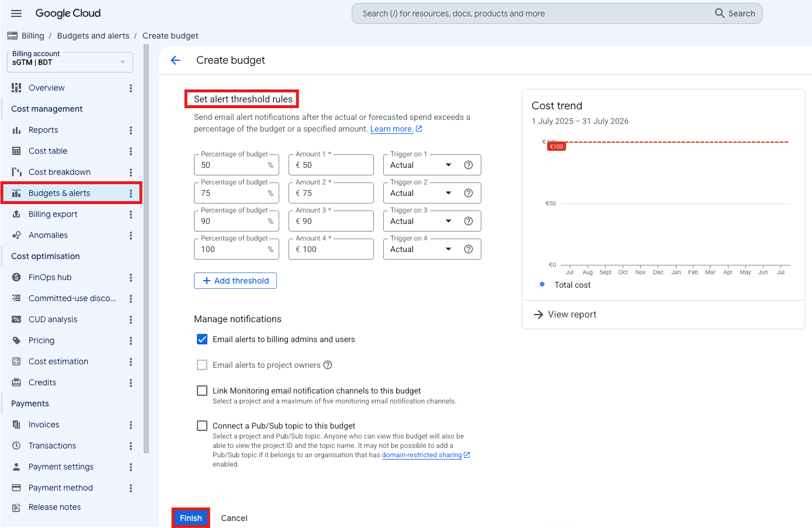Open the Billing account selector dropdown
Screen dimensions: 812x528
tap(70, 62)
